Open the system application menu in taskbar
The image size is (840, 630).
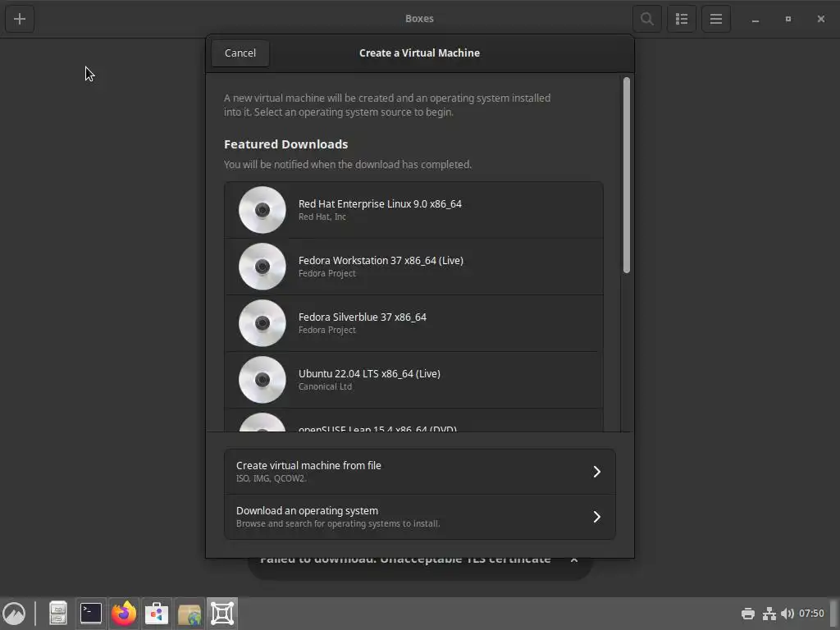pos(14,614)
